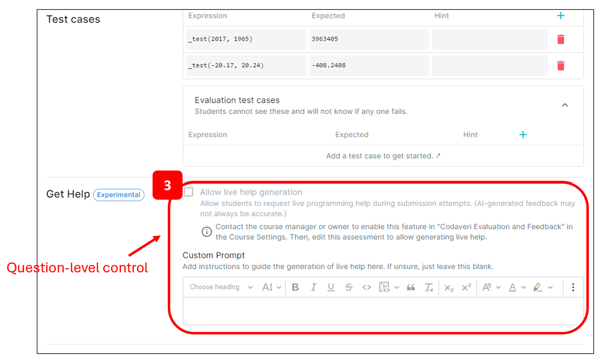The width and height of the screenshot is (602, 364).
Task: Open the Choose heading dropdown
Action: click(221, 287)
